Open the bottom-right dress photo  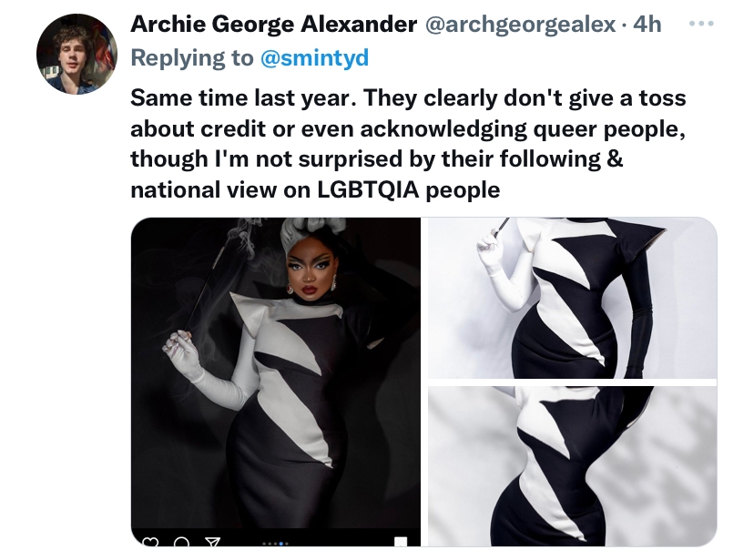[x=572, y=466]
